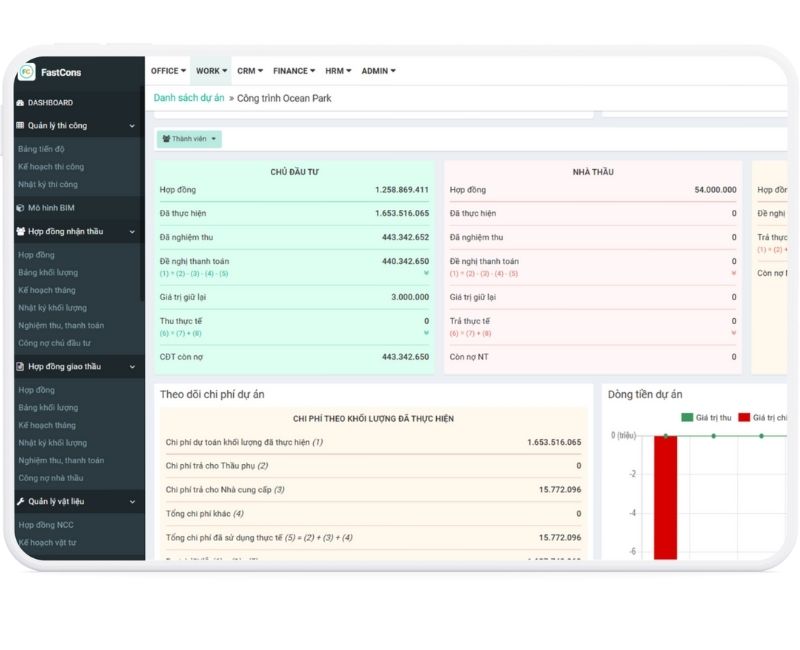
Task: Click the red Giá trị chi color swatch
Action: pos(744,417)
